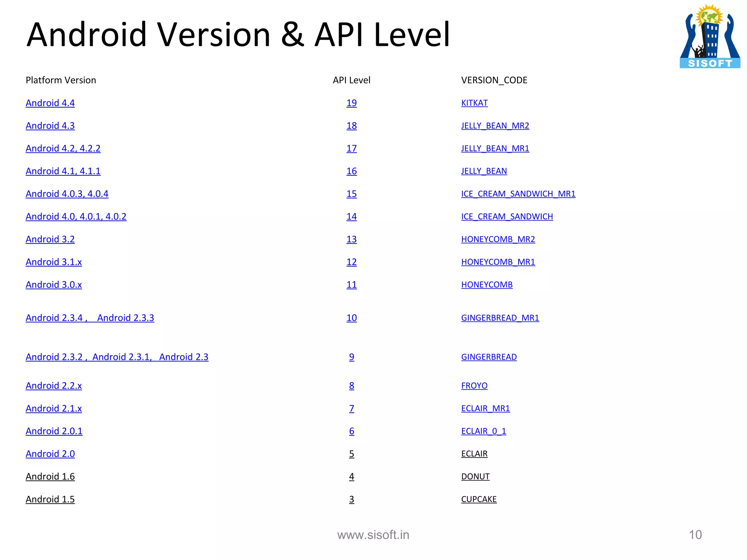The width and height of the screenshot is (747, 560).
Task: Click the slide number 10
Action: pyautogui.click(x=695, y=535)
